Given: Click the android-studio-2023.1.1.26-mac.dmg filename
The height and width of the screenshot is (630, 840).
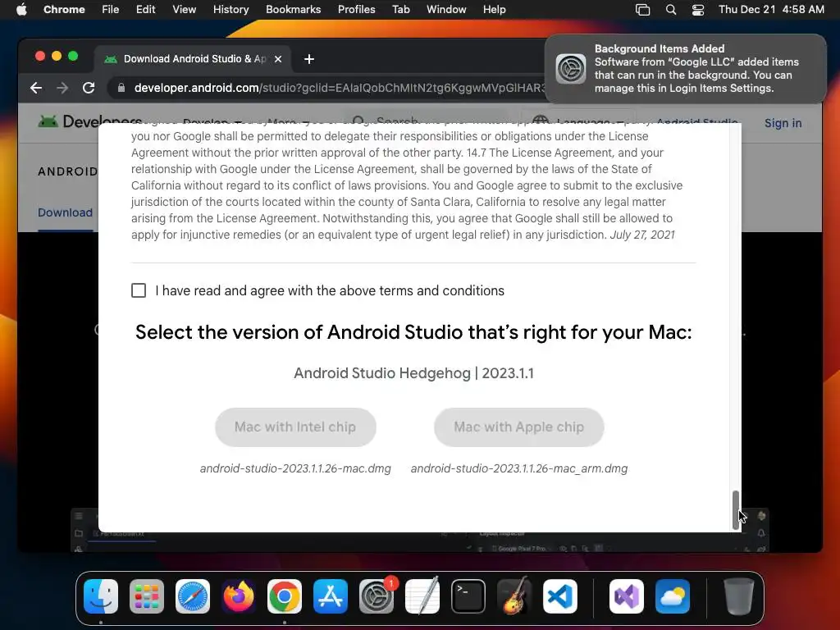Looking at the screenshot, I should click(295, 468).
